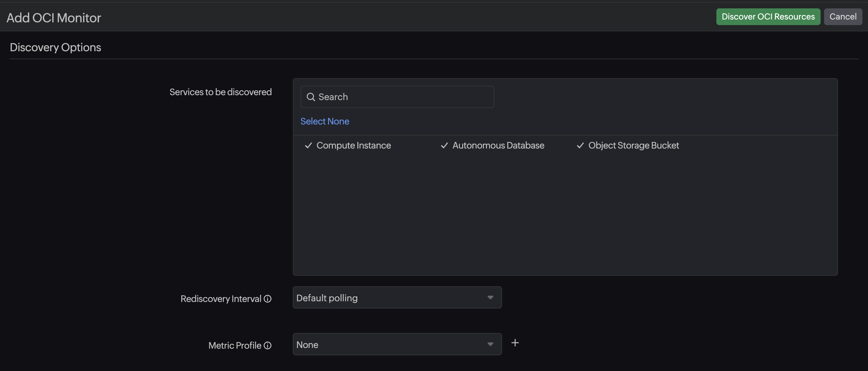Click the checkmark icon before Compute Instance
The width and height of the screenshot is (868, 371).
pos(309,145)
